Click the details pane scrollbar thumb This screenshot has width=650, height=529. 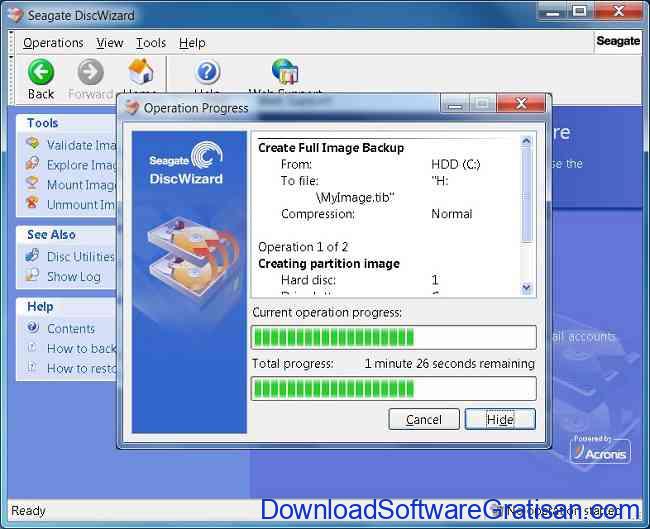[526, 193]
